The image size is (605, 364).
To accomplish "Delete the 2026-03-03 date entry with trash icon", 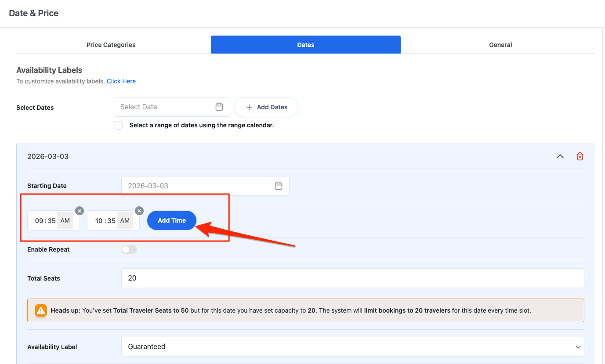I will click(580, 156).
